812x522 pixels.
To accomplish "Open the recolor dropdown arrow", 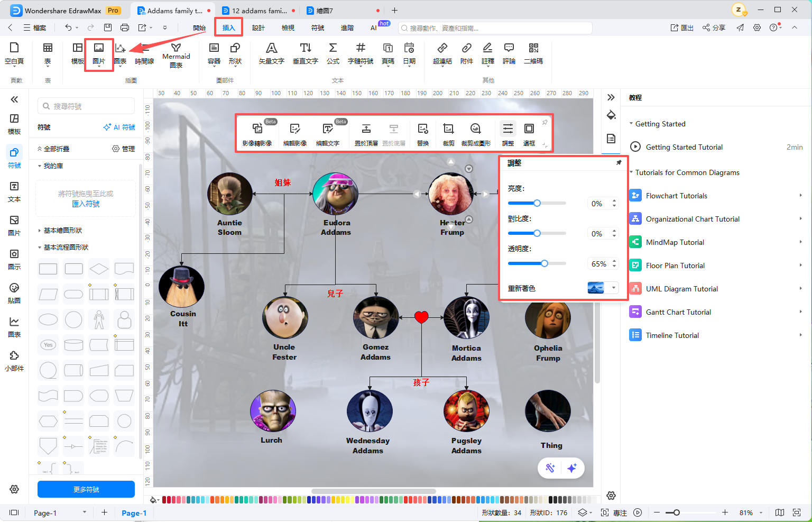I will coord(614,288).
